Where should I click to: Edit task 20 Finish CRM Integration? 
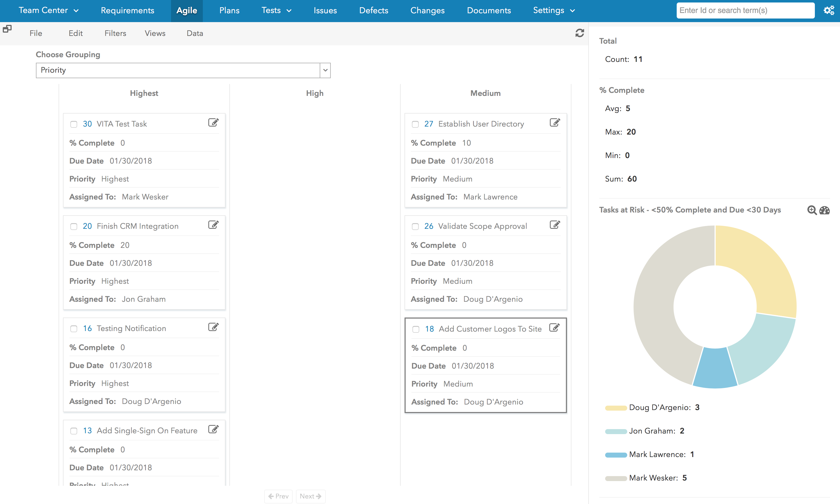(213, 225)
